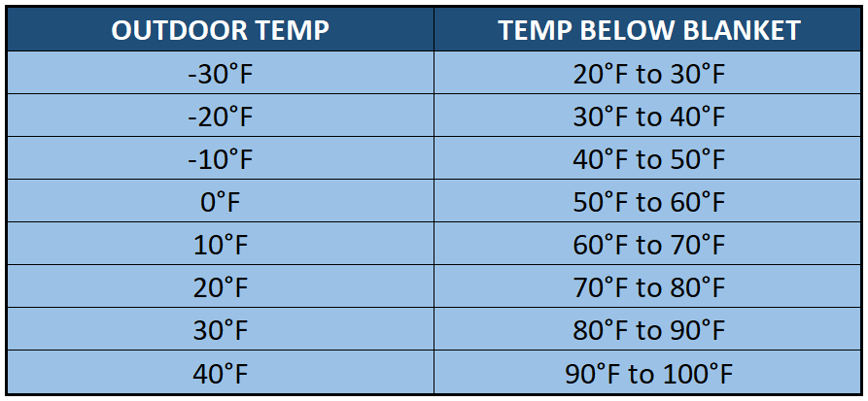868x401 pixels.
Task: Select the "30°F to 40°F" blanket cell
Action: click(x=649, y=117)
